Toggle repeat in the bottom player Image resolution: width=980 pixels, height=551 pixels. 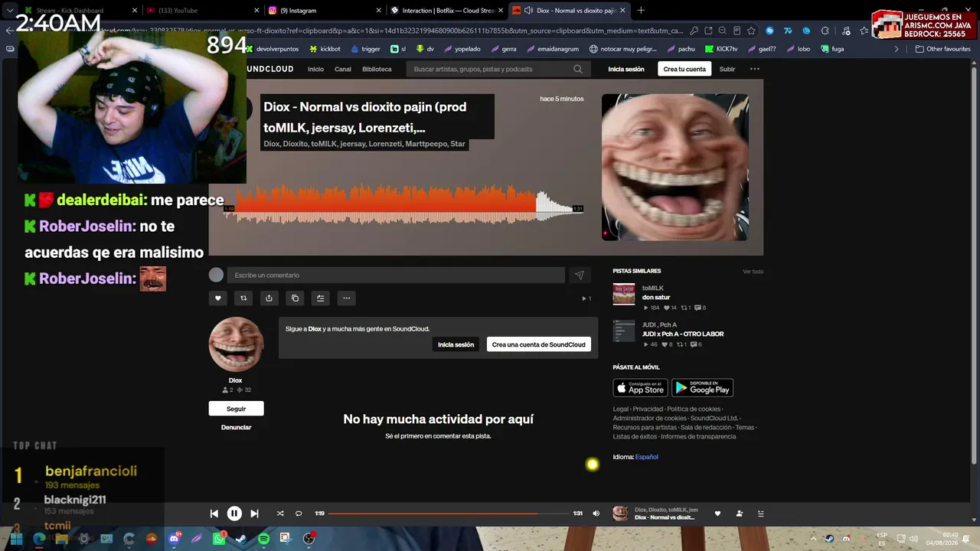[299, 514]
